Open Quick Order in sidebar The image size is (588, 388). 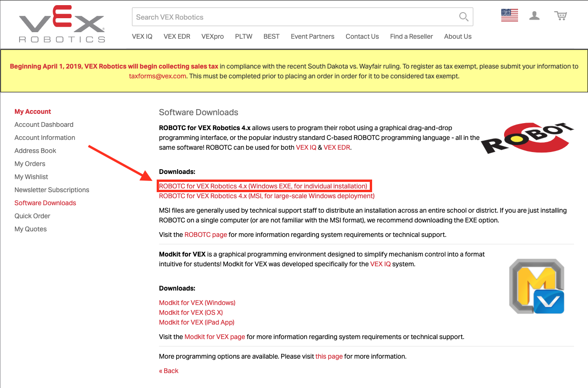pos(33,216)
